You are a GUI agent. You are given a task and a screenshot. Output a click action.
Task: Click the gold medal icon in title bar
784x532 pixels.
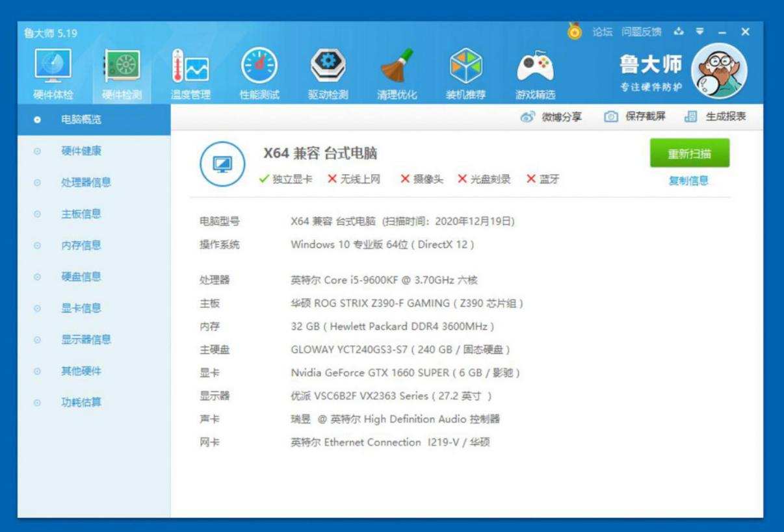[x=575, y=31]
